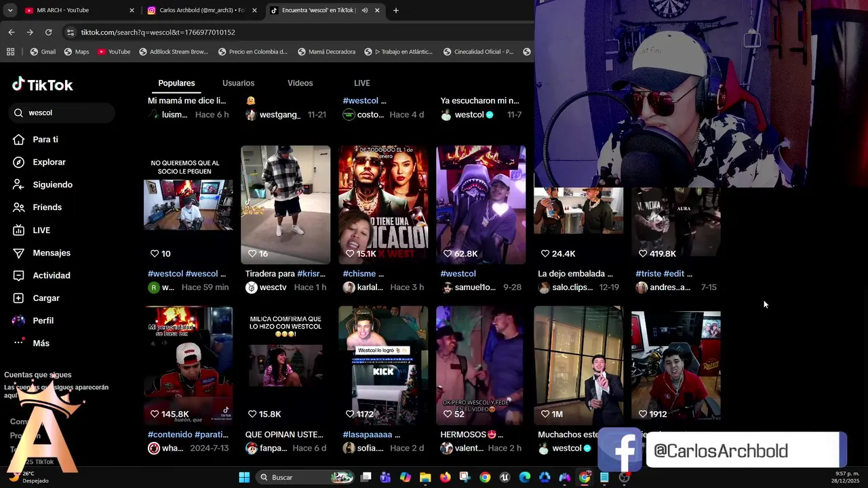Screen dimensions: 868x488
Task: Open the tab search dropdown arrow
Action: coord(10,10)
